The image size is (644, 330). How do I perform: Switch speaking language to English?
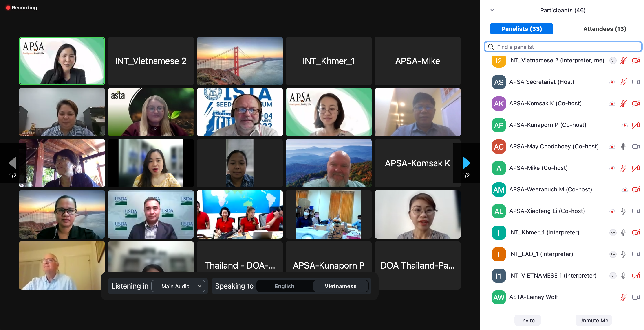point(284,286)
